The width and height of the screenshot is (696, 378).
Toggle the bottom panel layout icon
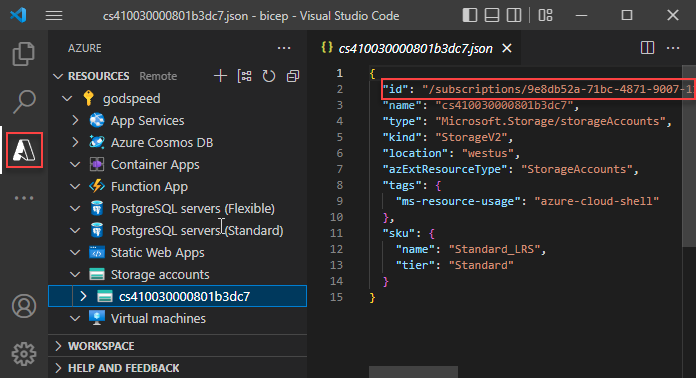pos(492,15)
